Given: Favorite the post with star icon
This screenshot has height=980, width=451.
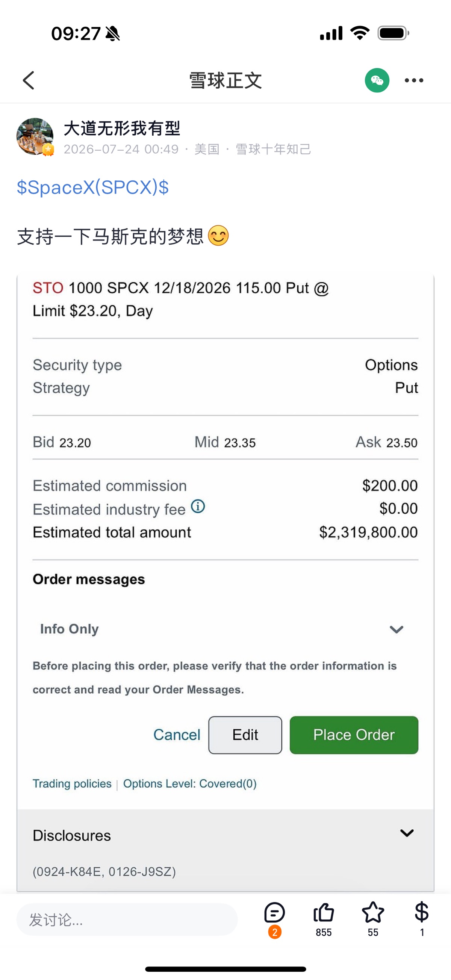Looking at the screenshot, I should click(372, 912).
